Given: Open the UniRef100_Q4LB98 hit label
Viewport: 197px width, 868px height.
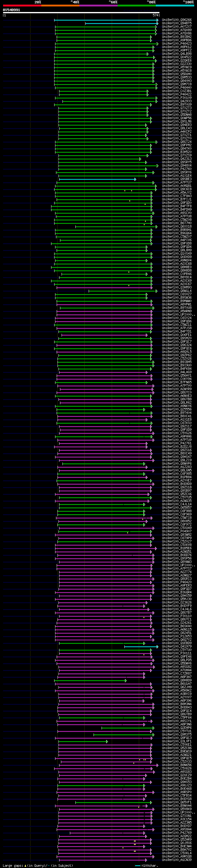Looking at the screenshot, I should [x=177, y=54].
